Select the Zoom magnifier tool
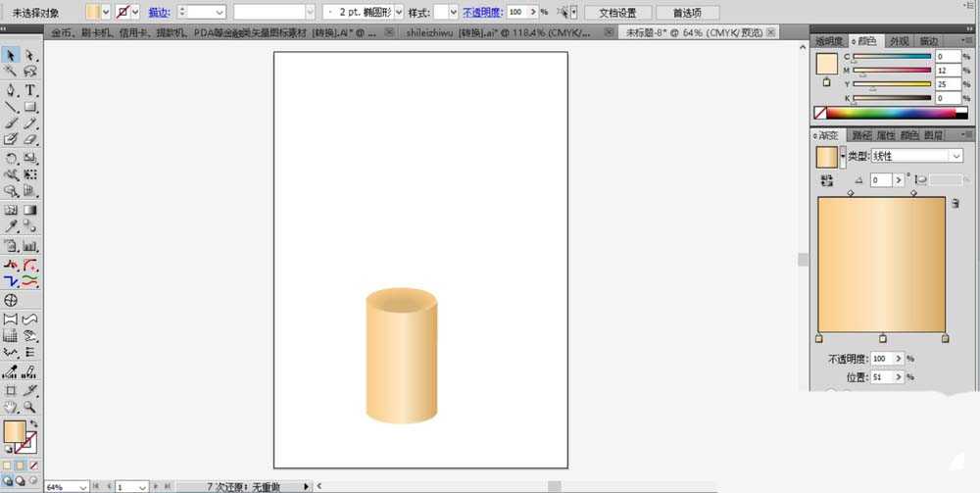Viewport: 980px width, 493px height. 30,407
